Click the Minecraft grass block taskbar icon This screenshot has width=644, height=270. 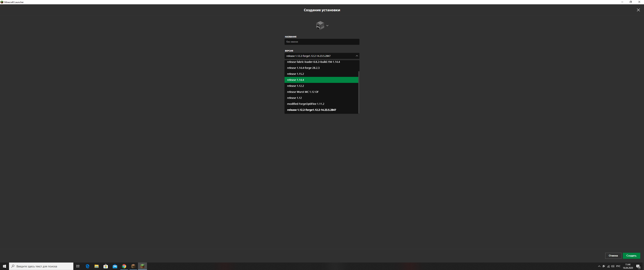click(142, 266)
